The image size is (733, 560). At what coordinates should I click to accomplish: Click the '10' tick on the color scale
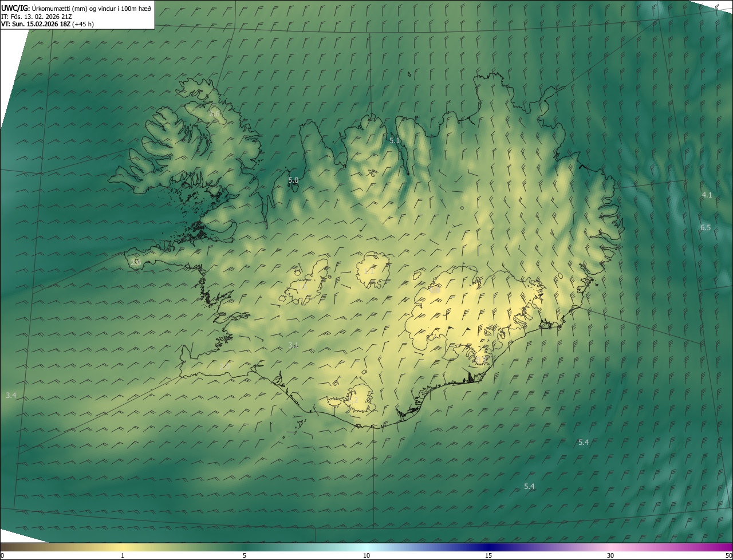click(x=366, y=555)
